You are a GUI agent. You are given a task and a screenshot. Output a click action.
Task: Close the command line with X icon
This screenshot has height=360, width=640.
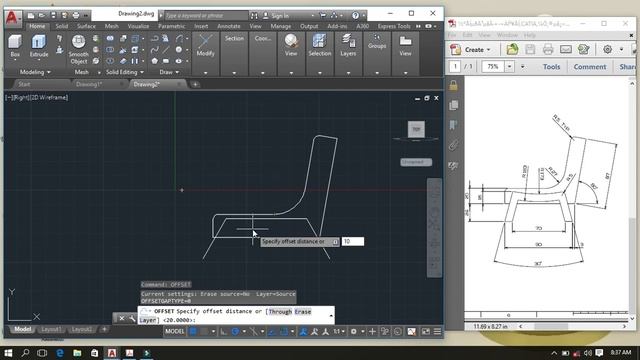(122, 318)
